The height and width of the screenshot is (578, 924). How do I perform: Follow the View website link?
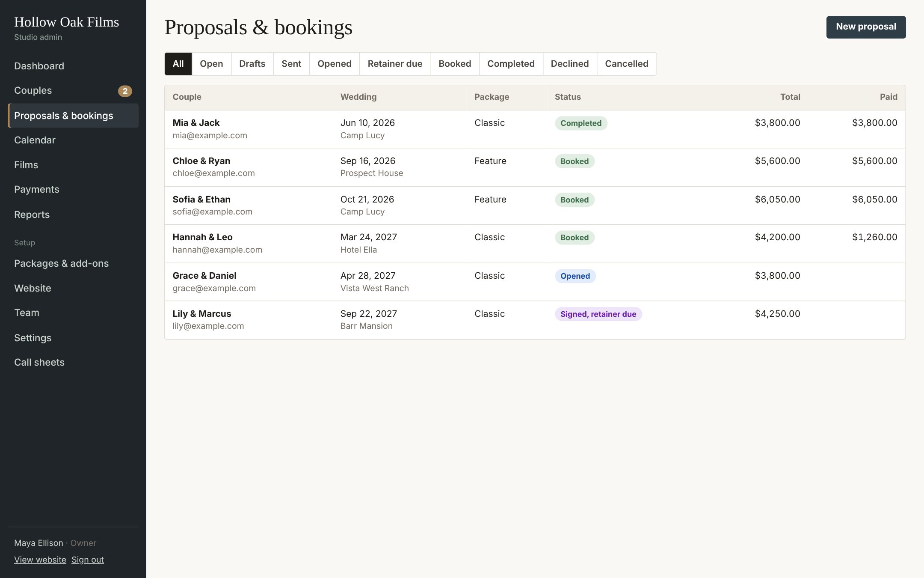(x=40, y=560)
